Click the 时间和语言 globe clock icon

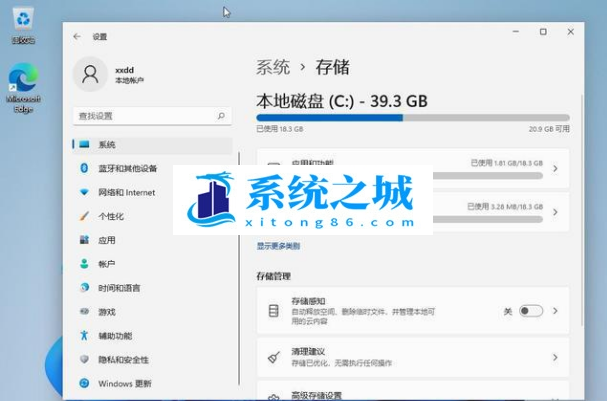[84, 288]
